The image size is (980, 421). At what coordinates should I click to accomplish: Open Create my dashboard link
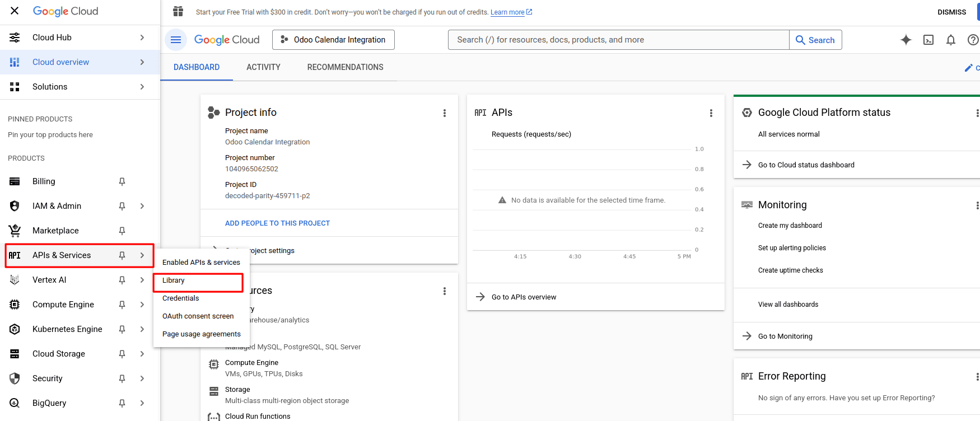(790, 226)
